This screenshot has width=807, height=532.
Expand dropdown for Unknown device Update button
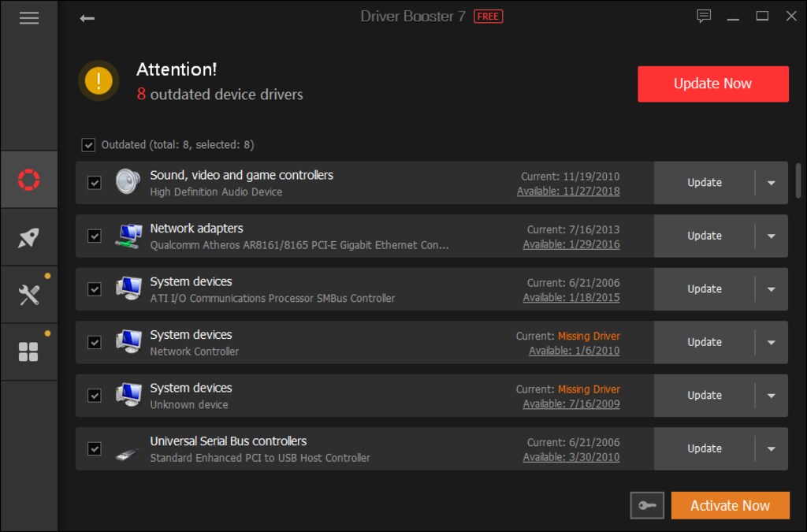click(771, 396)
